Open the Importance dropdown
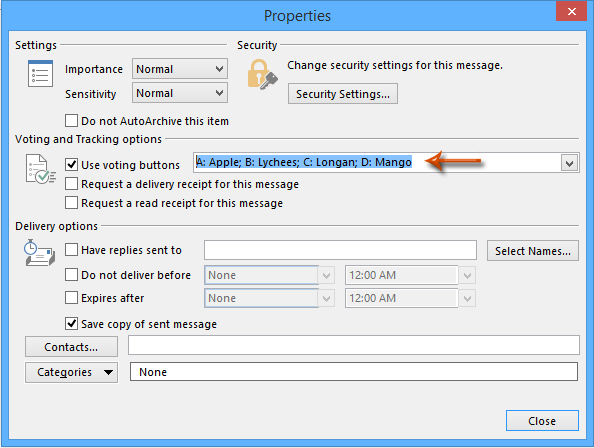This screenshot has width=594, height=448. [180, 69]
